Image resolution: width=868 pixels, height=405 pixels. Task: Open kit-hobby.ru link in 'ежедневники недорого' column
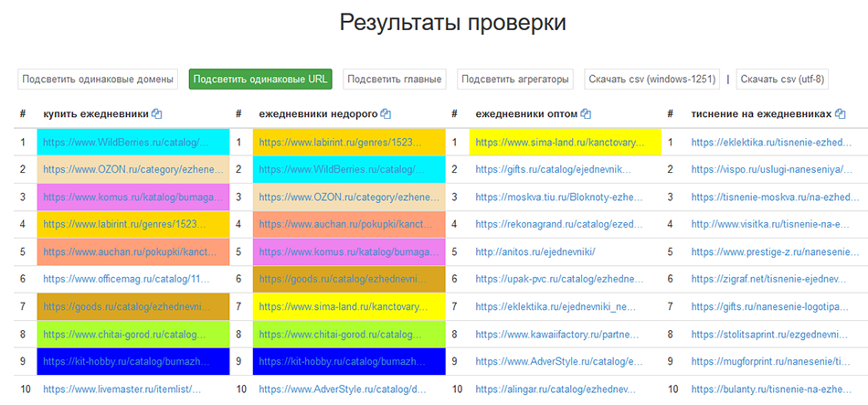343,362
